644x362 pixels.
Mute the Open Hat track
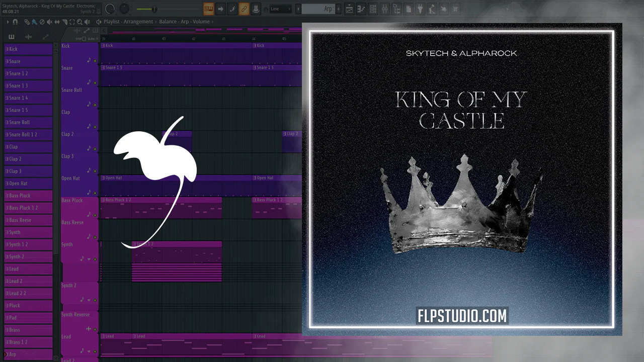pos(95,194)
